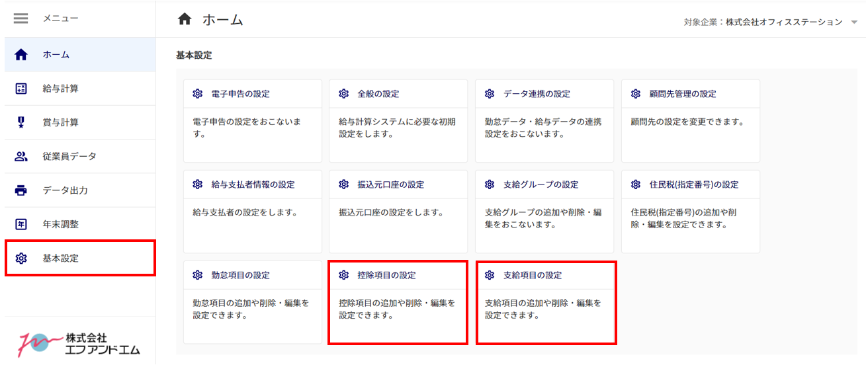This screenshot has width=868, height=365.
Task: Open the 勤怠項目の設定 card title
Action: pos(241,275)
